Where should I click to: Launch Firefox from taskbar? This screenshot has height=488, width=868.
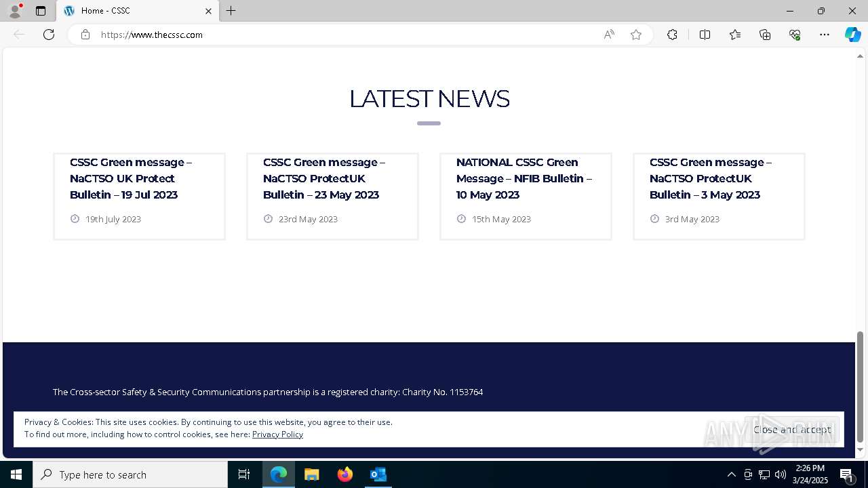click(345, 474)
